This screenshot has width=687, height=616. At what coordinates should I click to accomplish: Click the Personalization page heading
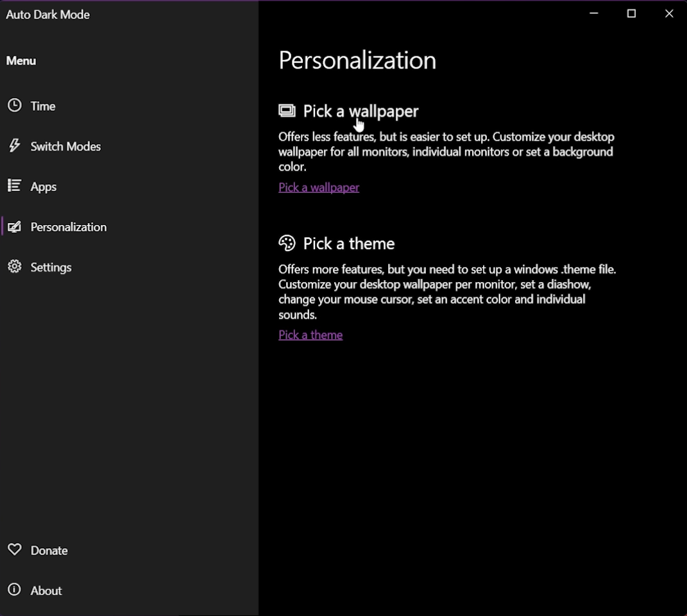point(357,60)
